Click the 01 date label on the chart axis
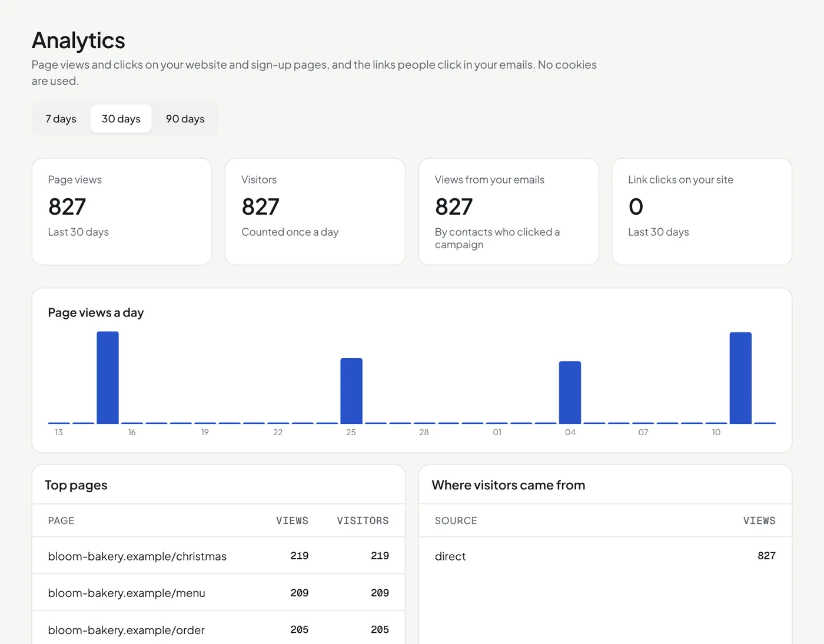Image resolution: width=824 pixels, height=644 pixels. tap(497, 432)
